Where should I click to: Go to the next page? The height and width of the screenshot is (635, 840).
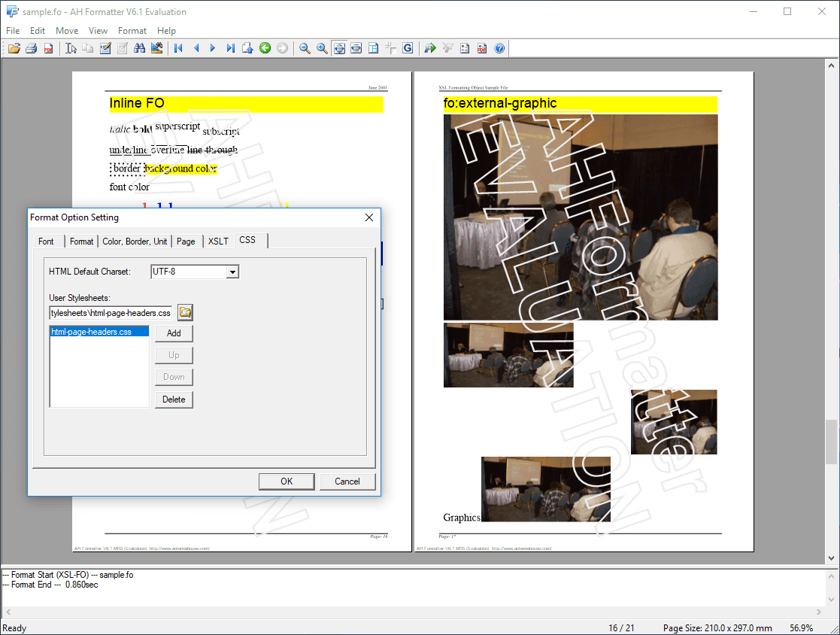coord(214,48)
